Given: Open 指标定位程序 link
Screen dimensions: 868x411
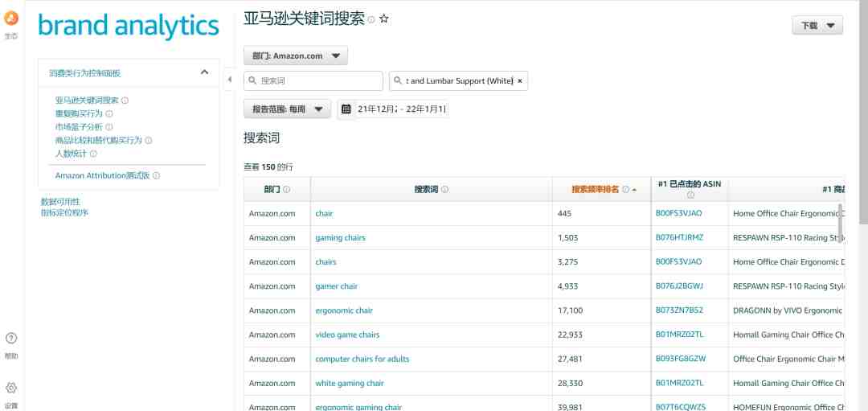Looking at the screenshot, I should [x=64, y=212].
